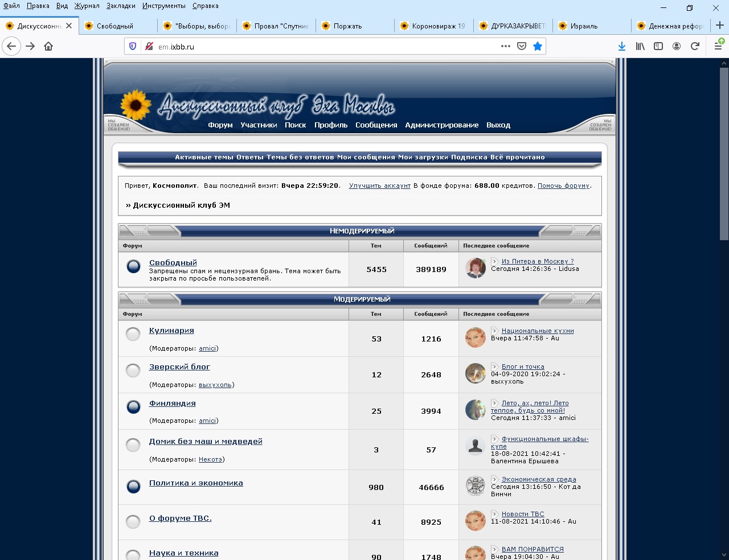Image resolution: width=729 pixels, height=560 pixels.
Task: Save page to Pocket icon
Action: click(522, 46)
